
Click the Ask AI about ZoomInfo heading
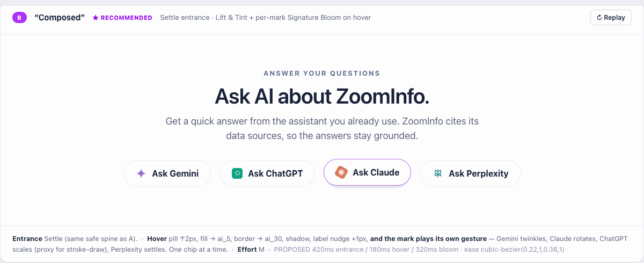322,97
